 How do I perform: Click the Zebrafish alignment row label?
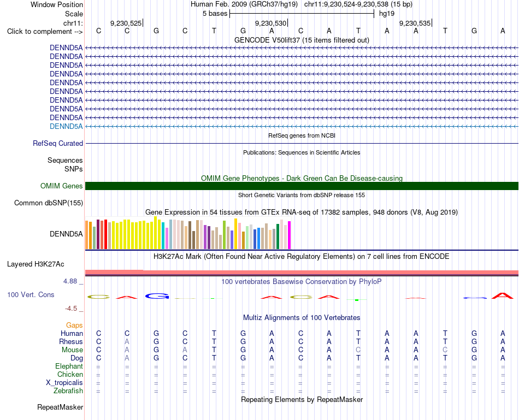click(x=68, y=391)
